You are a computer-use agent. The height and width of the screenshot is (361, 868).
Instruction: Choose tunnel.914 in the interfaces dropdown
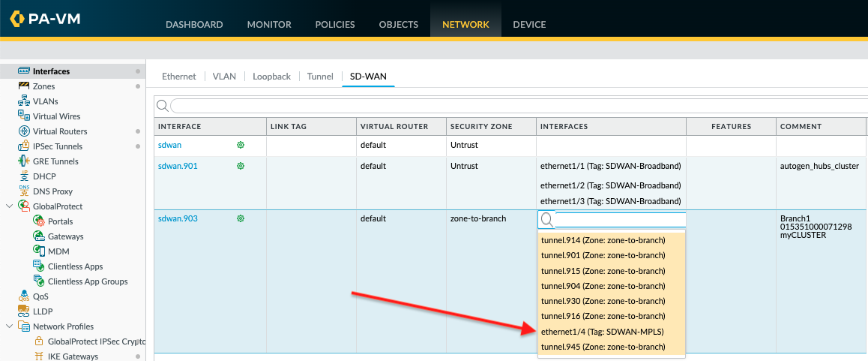tap(603, 241)
